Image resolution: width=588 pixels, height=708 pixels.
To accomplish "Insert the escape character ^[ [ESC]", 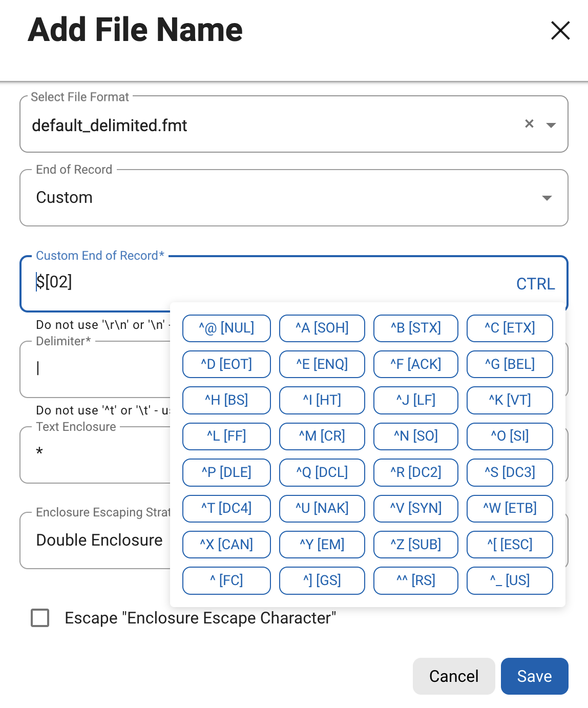I will pos(509,545).
